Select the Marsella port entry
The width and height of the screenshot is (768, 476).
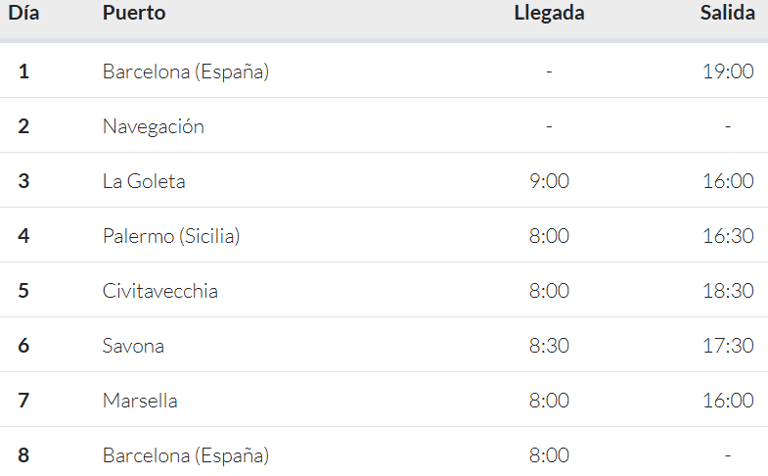(140, 401)
